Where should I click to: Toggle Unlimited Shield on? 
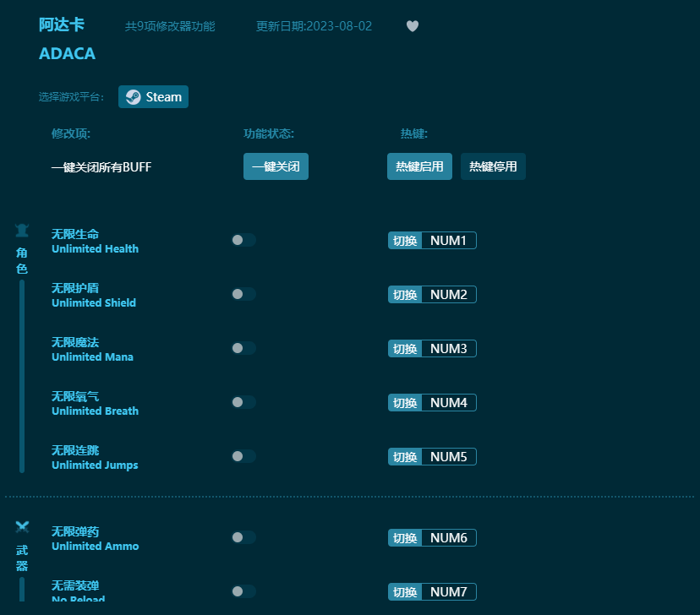(243, 294)
